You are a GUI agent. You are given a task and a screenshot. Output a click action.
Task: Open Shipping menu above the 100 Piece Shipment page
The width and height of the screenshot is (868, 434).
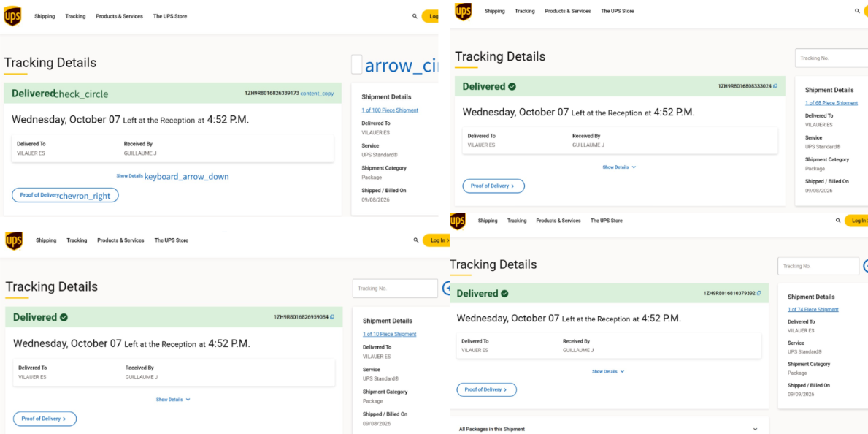pos(45,16)
